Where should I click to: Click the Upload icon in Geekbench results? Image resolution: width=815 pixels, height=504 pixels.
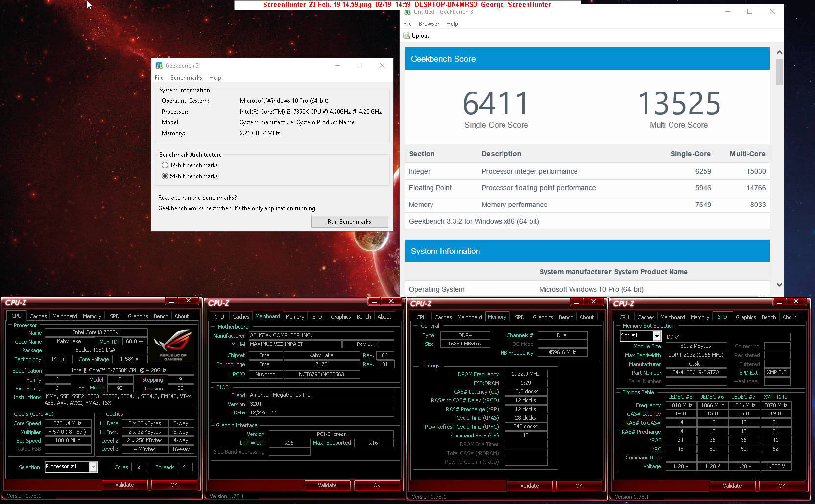[407, 36]
